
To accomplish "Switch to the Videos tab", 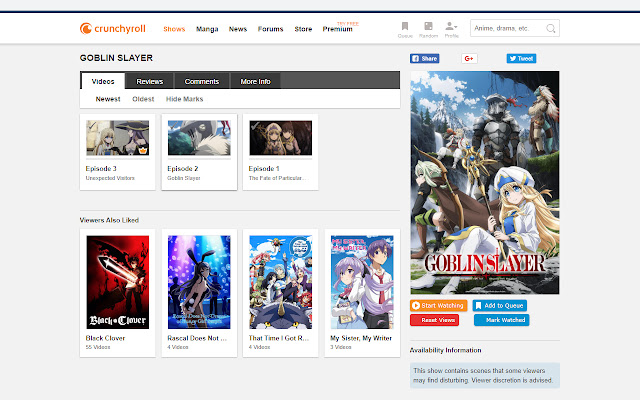I will click(x=103, y=81).
